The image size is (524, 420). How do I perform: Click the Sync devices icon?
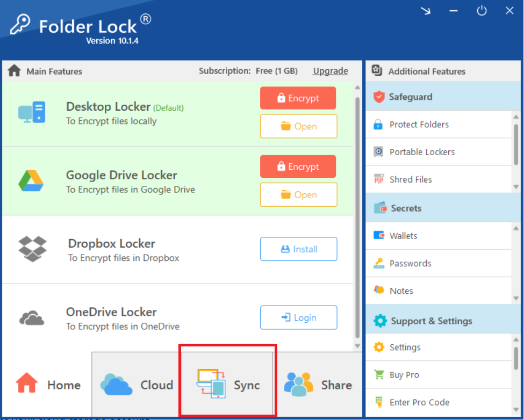point(211,383)
